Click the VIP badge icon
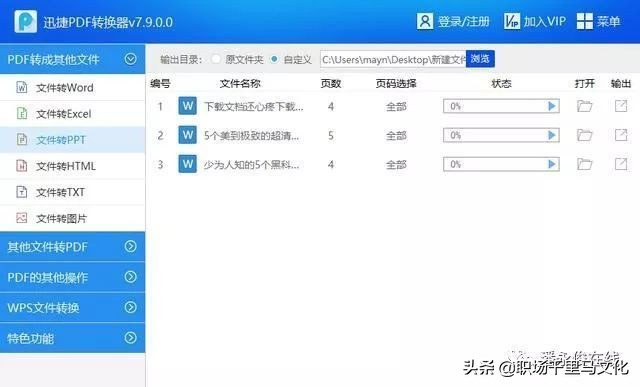The image size is (640, 387). pos(511,21)
